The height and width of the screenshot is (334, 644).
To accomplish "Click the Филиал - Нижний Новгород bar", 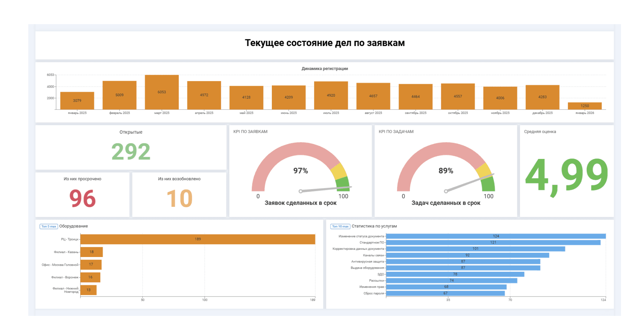I will coord(89,290).
